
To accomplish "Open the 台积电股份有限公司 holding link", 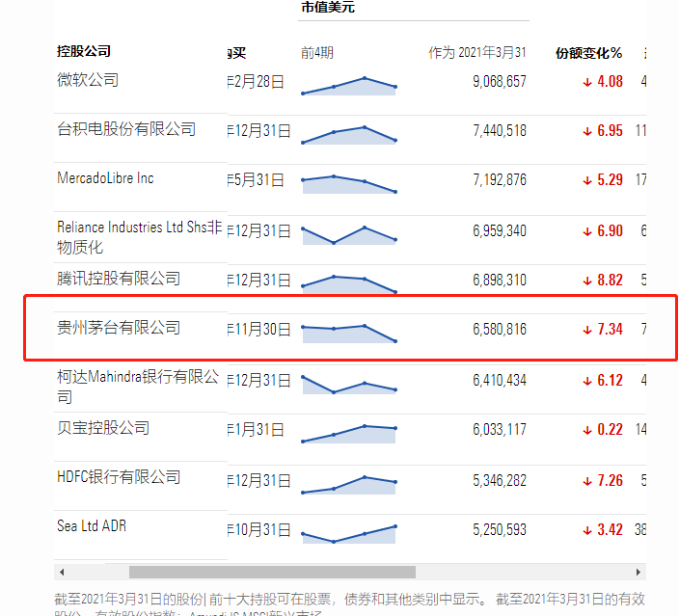I will tap(126, 129).
